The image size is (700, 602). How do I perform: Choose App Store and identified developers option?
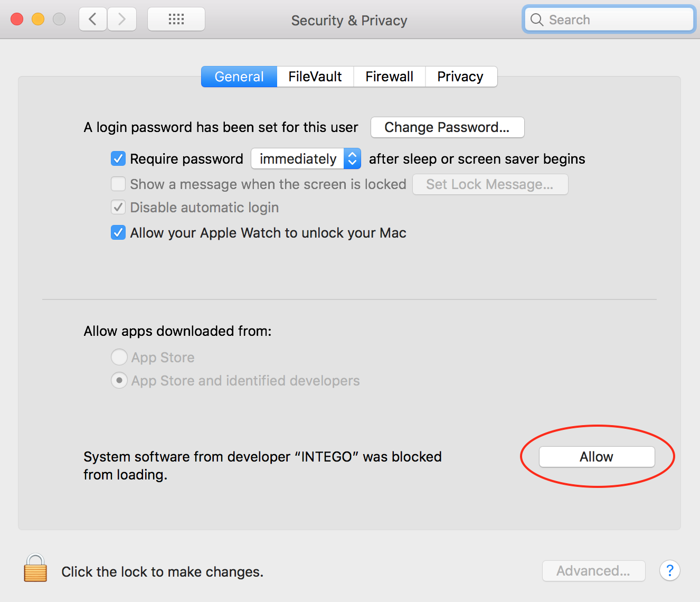119,380
